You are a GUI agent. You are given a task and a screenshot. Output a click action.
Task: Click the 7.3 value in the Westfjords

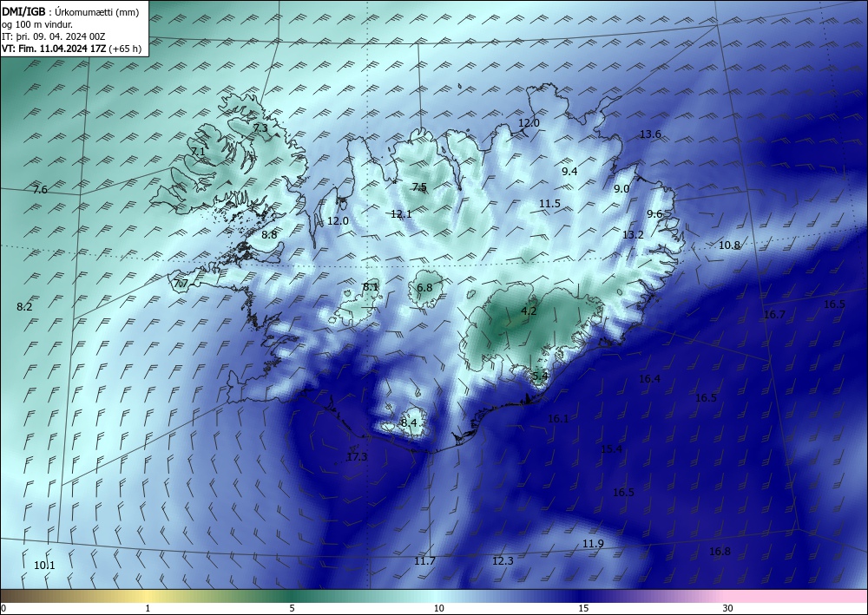coord(260,128)
